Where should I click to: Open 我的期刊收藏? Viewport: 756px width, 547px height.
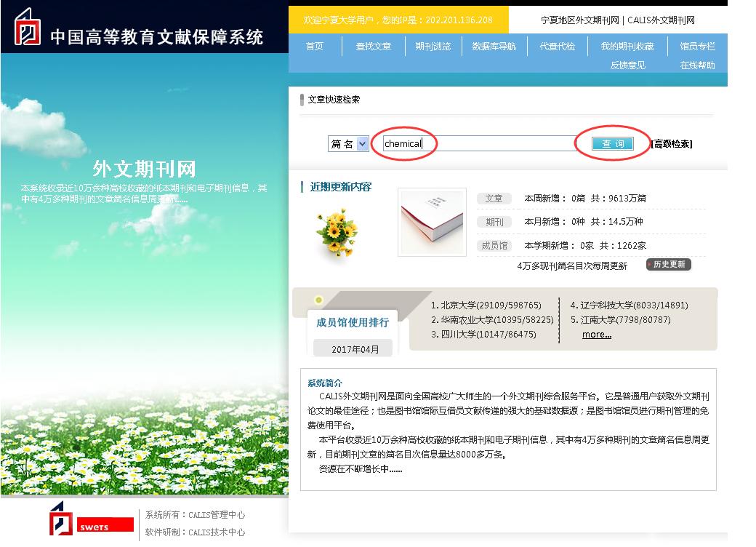[x=627, y=47]
